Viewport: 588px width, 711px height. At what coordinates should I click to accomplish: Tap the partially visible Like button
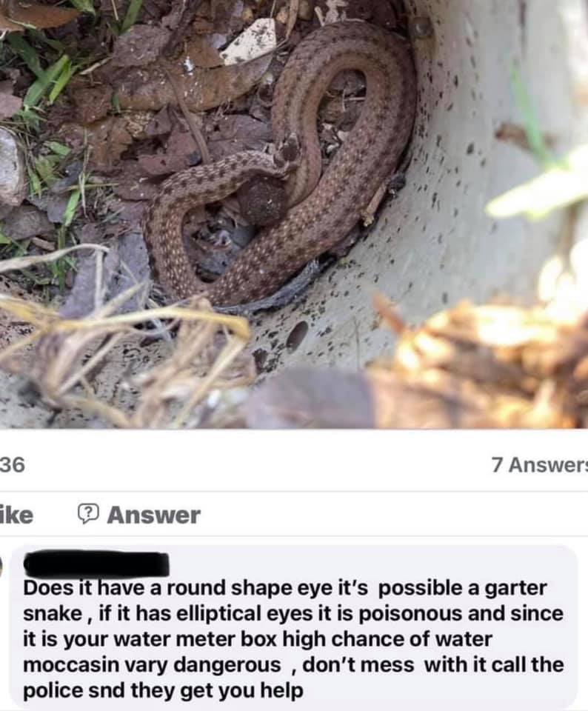click(x=16, y=515)
